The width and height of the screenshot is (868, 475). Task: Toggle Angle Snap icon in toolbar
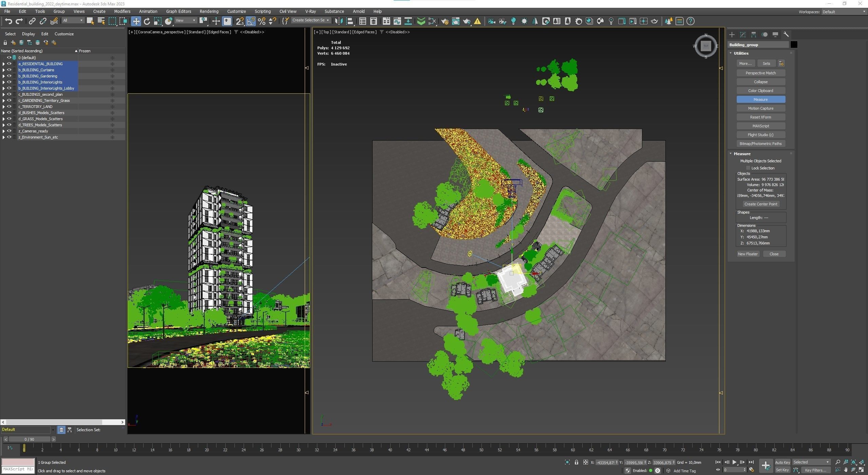[x=251, y=21]
